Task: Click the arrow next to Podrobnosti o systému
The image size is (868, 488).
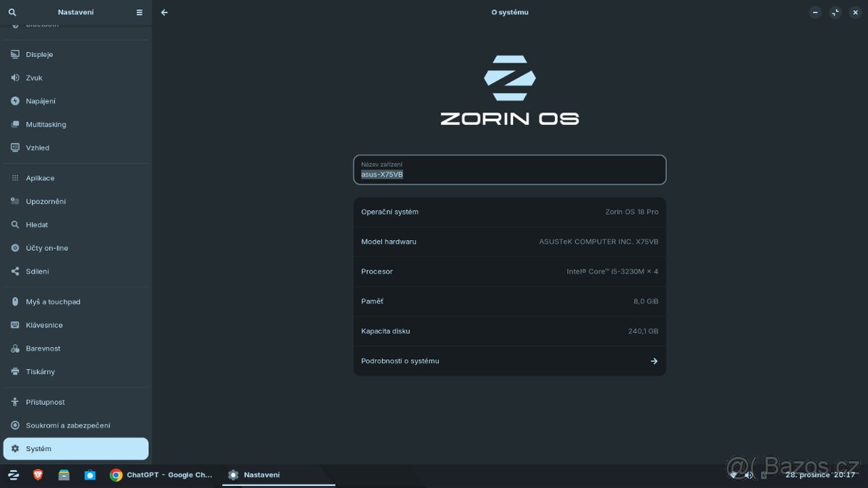Action: tap(654, 361)
